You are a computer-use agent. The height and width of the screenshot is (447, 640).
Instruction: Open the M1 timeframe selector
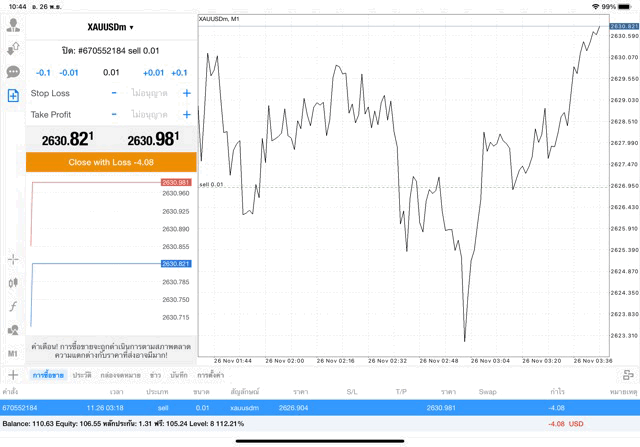[13, 353]
